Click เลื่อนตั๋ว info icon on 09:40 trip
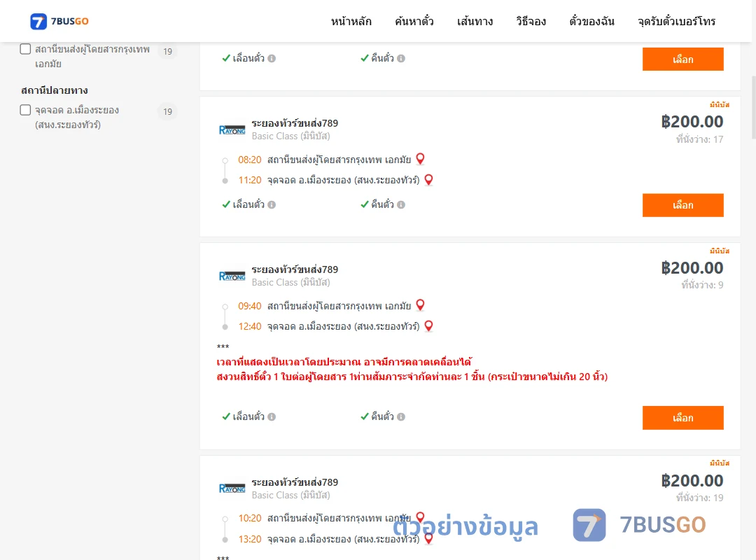Viewport: 756px width, 560px height. click(x=272, y=416)
